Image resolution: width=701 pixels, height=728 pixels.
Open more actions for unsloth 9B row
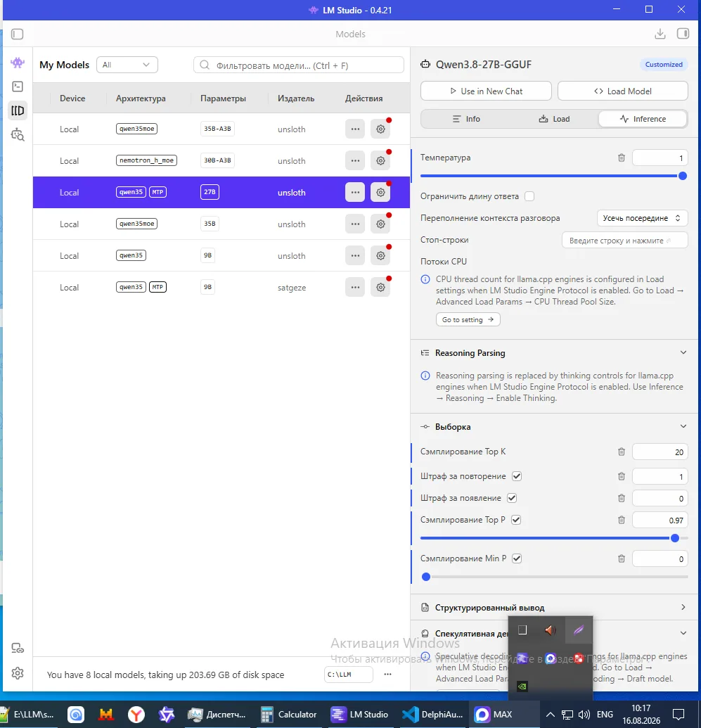coord(355,256)
